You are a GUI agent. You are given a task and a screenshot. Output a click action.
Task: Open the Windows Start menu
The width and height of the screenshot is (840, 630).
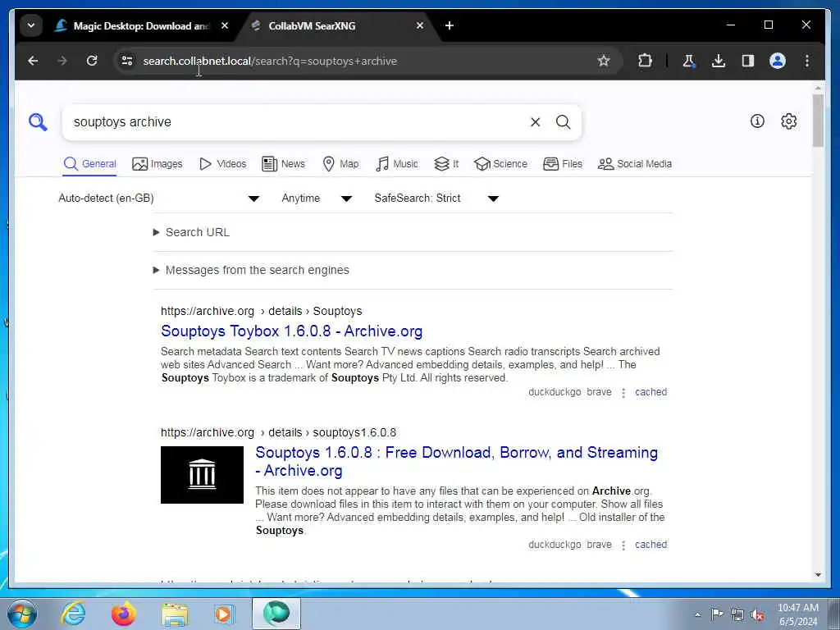[x=22, y=614]
